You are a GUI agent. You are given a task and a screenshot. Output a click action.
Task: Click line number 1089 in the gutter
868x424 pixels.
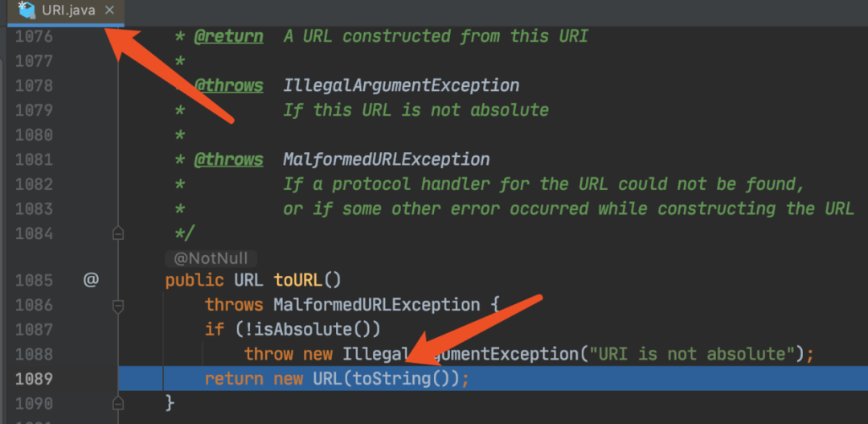[34, 378]
